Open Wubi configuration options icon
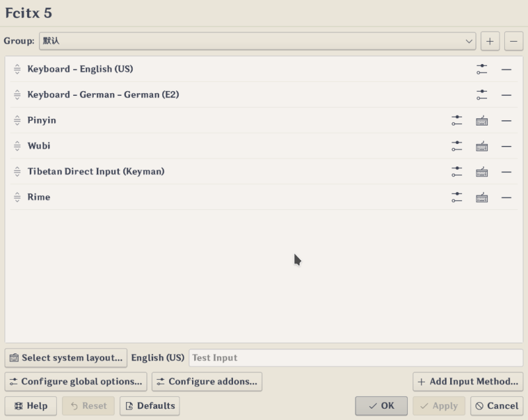Image resolution: width=528 pixels, height=420 pixels. click(456, 146)
